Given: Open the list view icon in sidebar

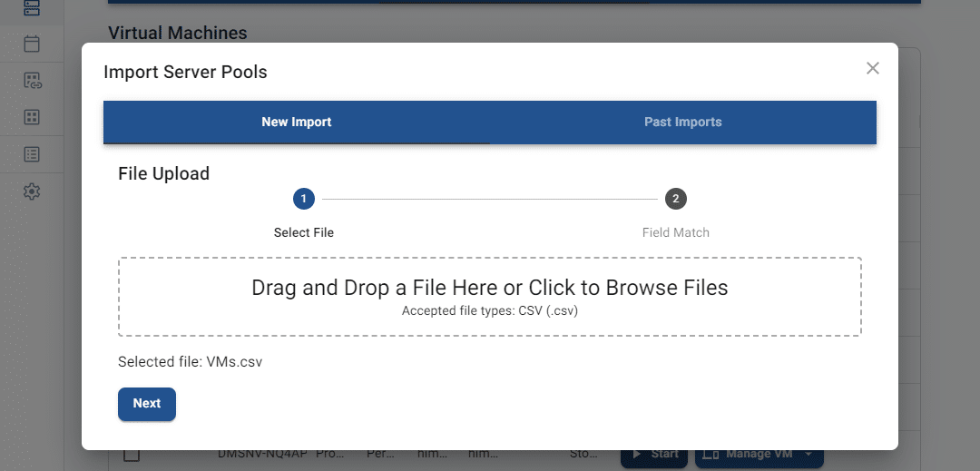Looking at the screenshot, I should point(32,154).
